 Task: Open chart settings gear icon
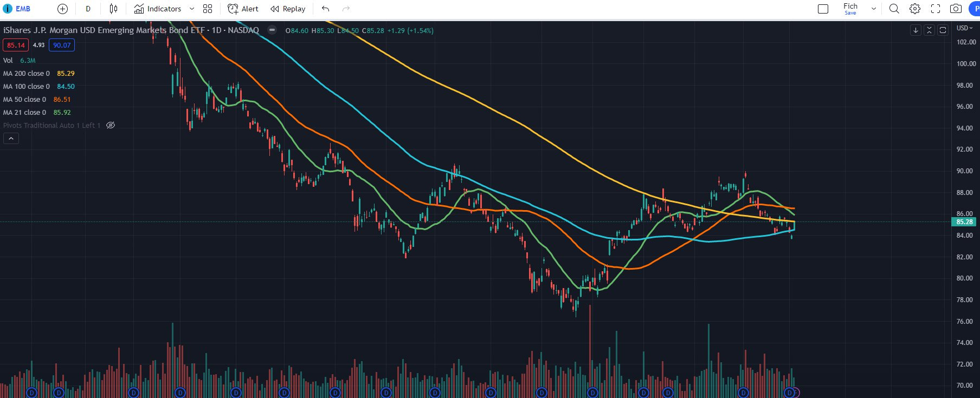(915, 9)
